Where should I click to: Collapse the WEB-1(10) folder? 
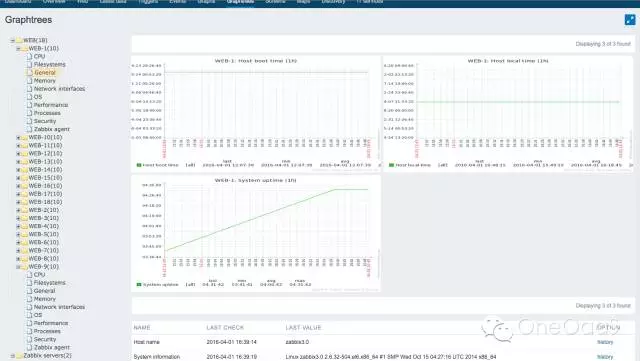pos(18,49)
